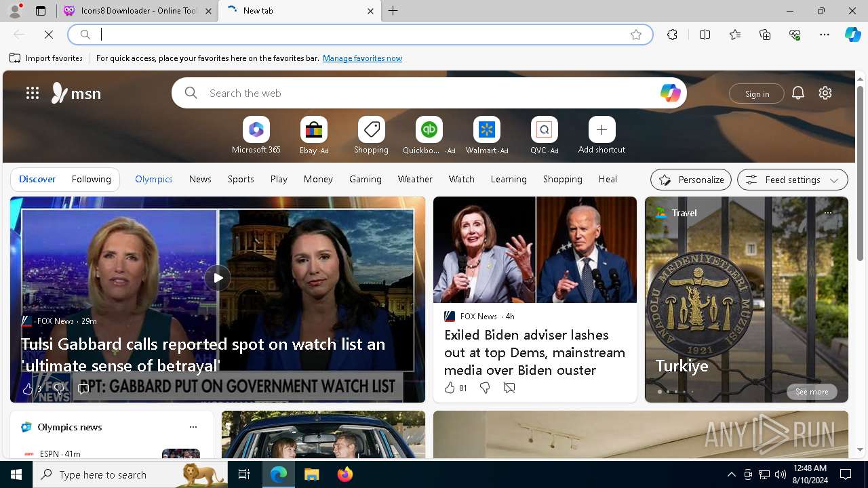The image size is (868, 488).
Task: Toggle split screen view
Action: pyautogui.click(x=705, y=35)
